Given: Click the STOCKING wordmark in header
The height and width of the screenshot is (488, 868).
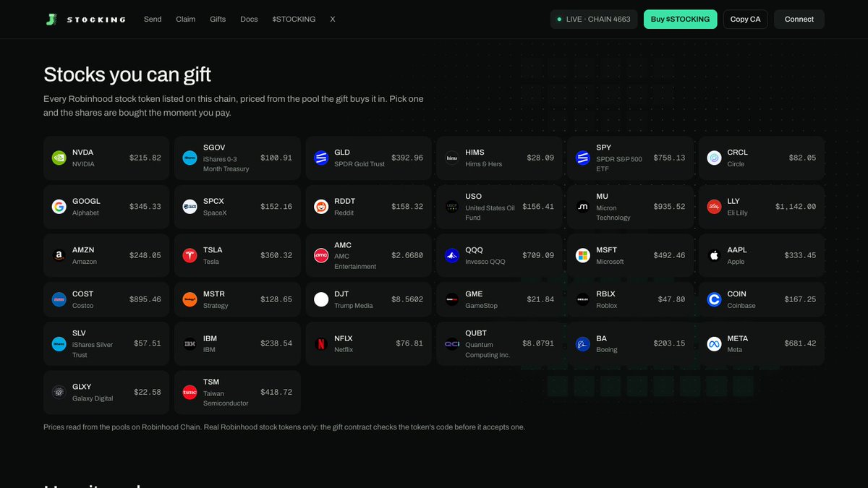Looking at the screenshot, I should coord(96,20).
